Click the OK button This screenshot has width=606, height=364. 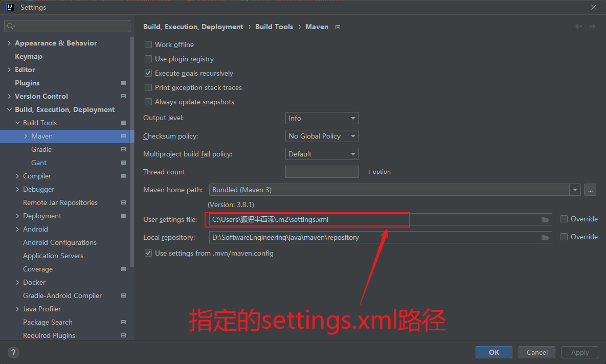[x=493, y=352]
